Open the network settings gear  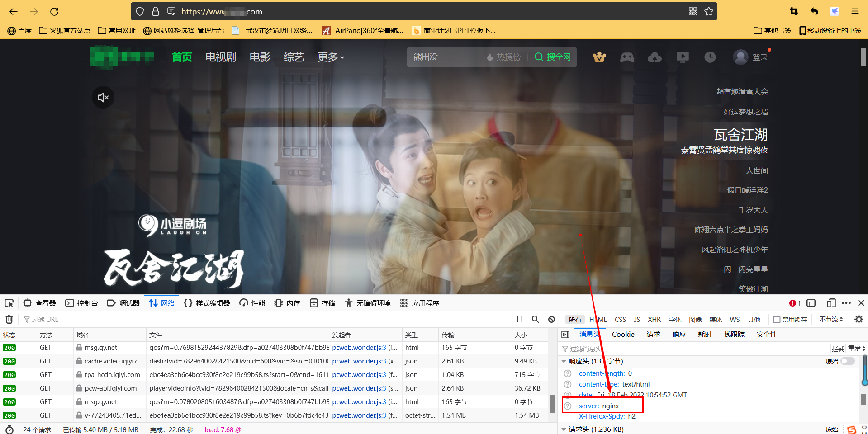tap(859, 319)
